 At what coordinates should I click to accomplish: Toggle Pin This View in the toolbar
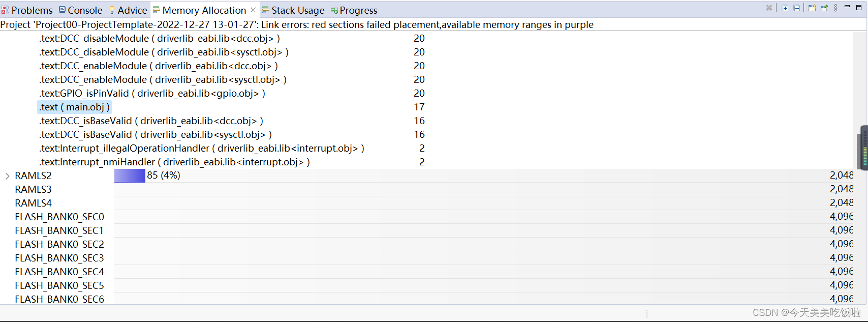824,8
